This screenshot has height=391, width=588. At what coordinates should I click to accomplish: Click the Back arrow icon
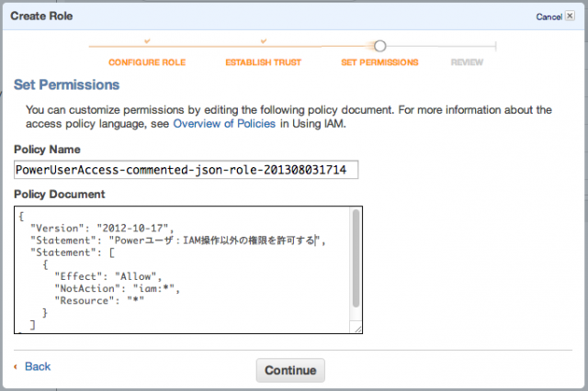[16, 366]
